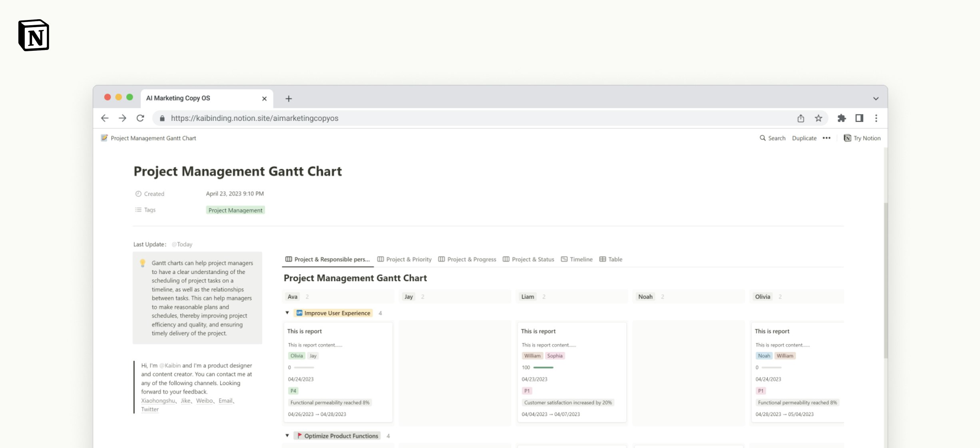Bookmark page with the star icon

[819, 118]
